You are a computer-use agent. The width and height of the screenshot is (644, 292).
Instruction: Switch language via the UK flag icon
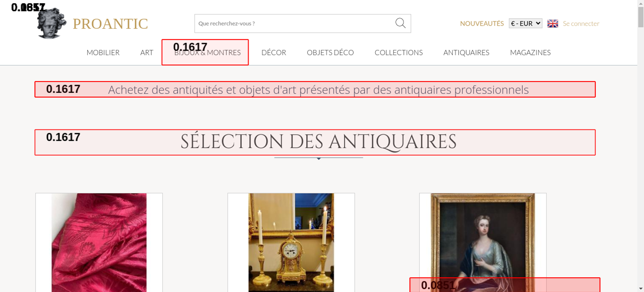[x=553, y=23]
